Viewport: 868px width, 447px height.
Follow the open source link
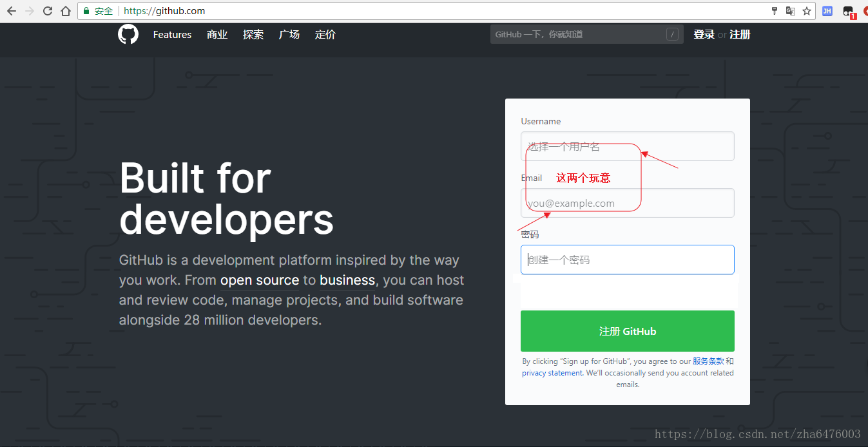tap(260, 280)
